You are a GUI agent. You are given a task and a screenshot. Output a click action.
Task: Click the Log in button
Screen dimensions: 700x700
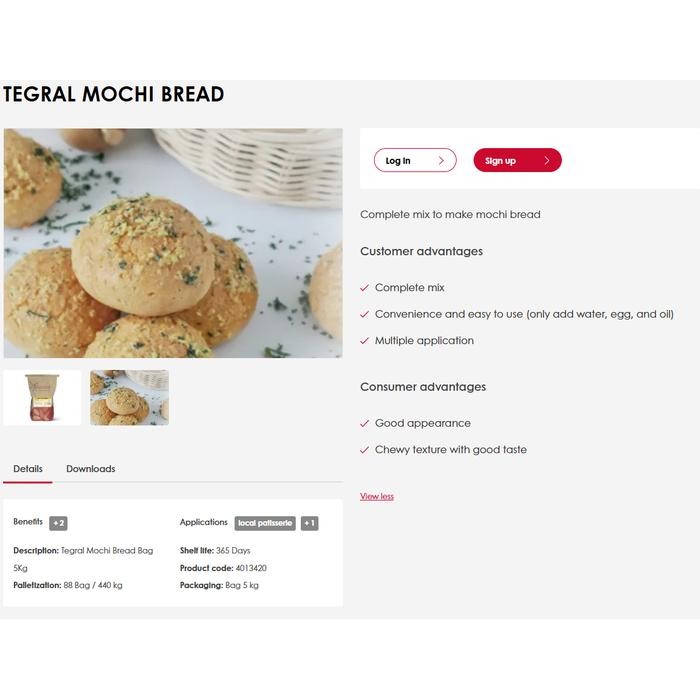(415, 160)
